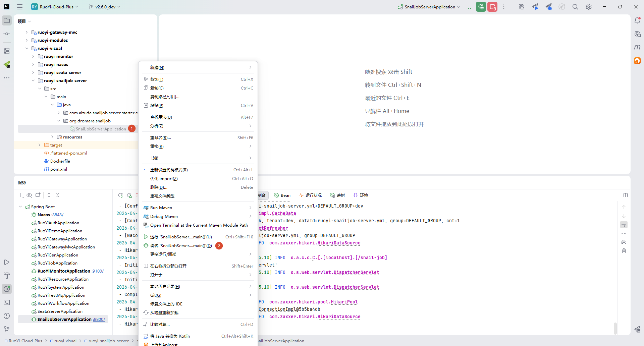This screenshot has width=644, height=346.
Task: Switch to the Bean tab
Action: pyautogui.click(x=282, y=195)
